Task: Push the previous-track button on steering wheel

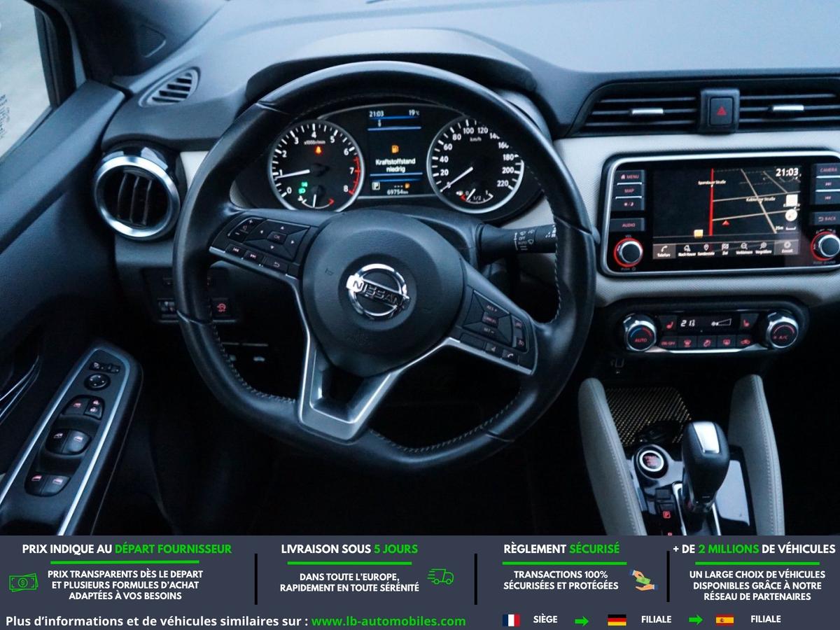Action: click(x=236, y=249)
